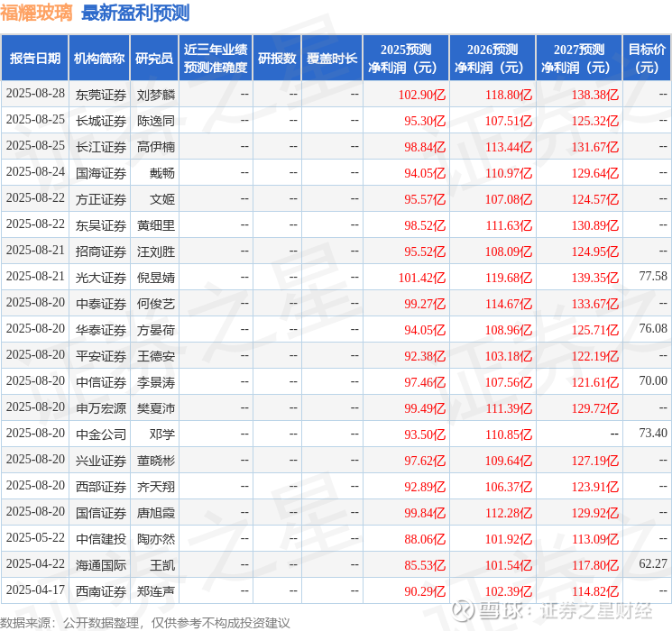Click the 77.58 target price

pos(653,277)
